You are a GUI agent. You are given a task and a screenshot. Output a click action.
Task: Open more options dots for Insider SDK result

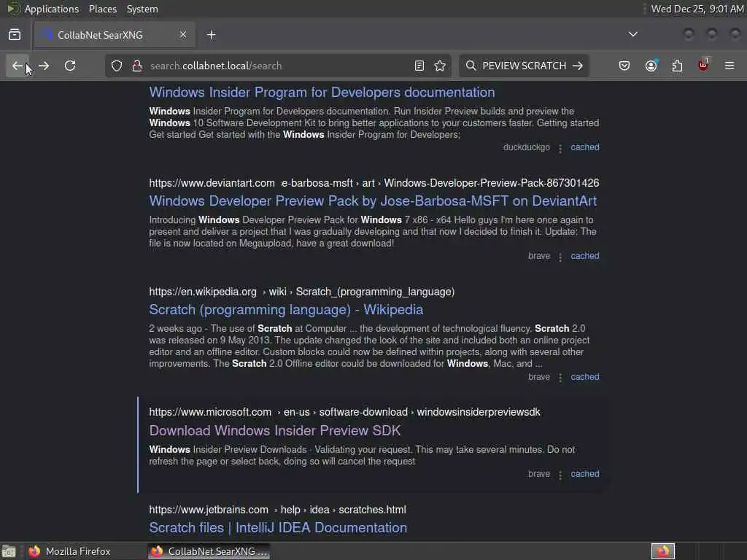560,475
